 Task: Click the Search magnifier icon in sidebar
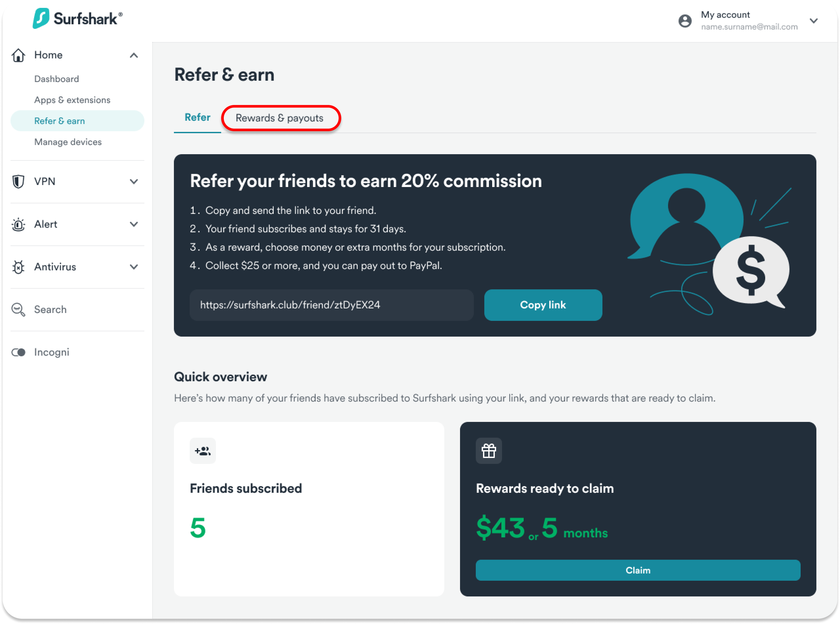pyautogui.click(x=18, y=310)
